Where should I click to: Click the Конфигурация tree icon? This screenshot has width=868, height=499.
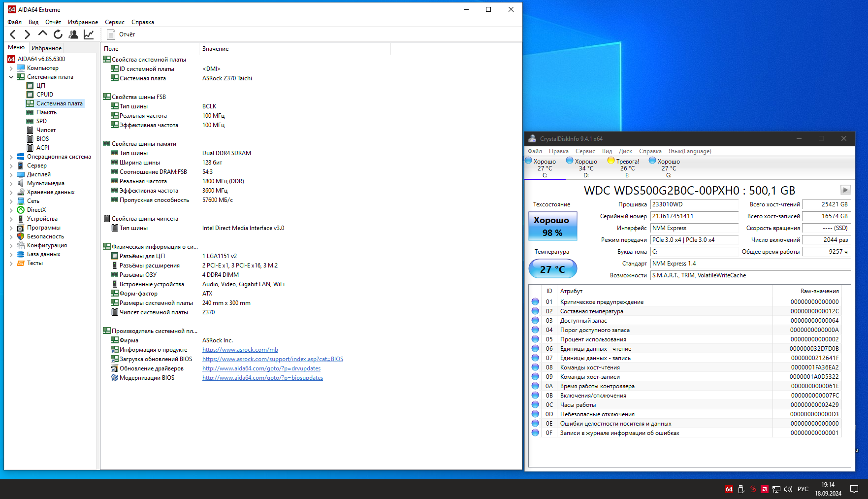tap(21, 245)
